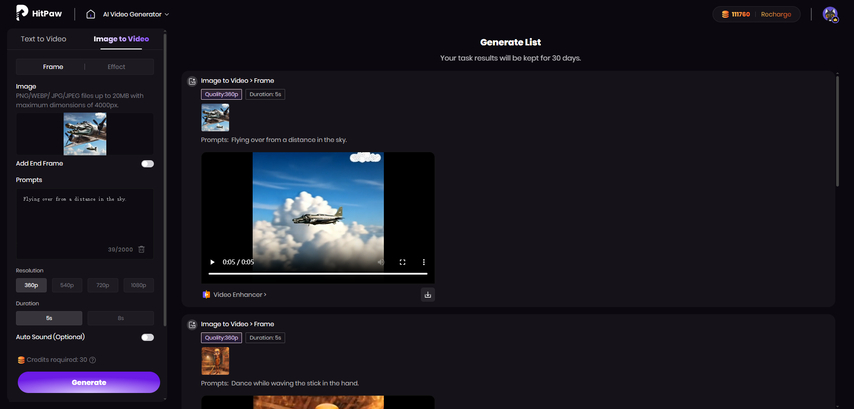Open the Video Enhancer link
Screen dimensions: 854x409
(x=240, y=295)
